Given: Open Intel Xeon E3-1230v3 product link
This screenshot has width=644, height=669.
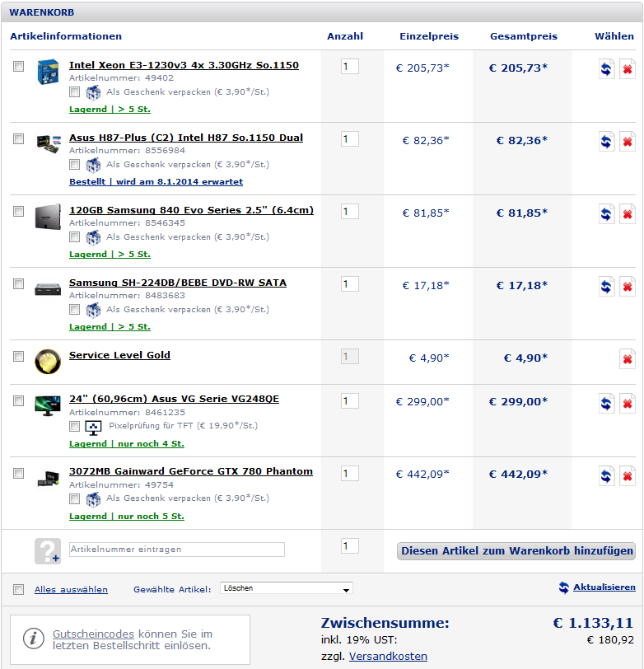Looking at the screenshot, I should [184, 65].
